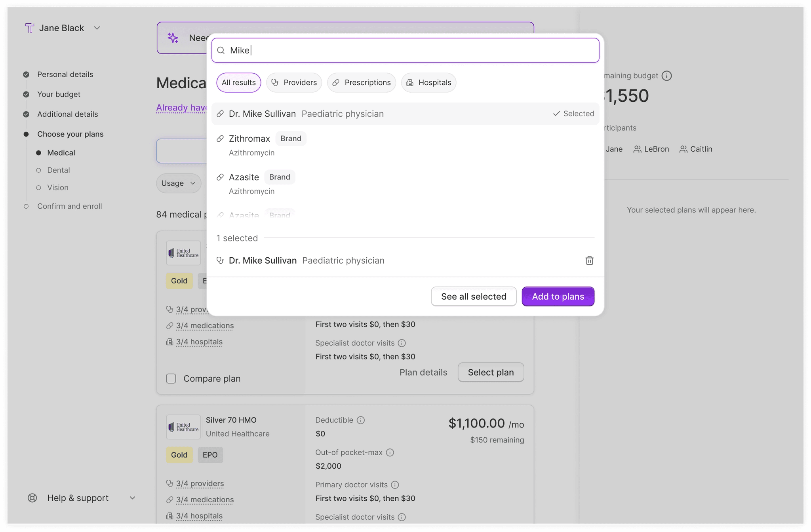This screenshot has width=811, height=532.
Task: Click the Deductible info icon
Action: pyautogui.click(x=360, y=420)
